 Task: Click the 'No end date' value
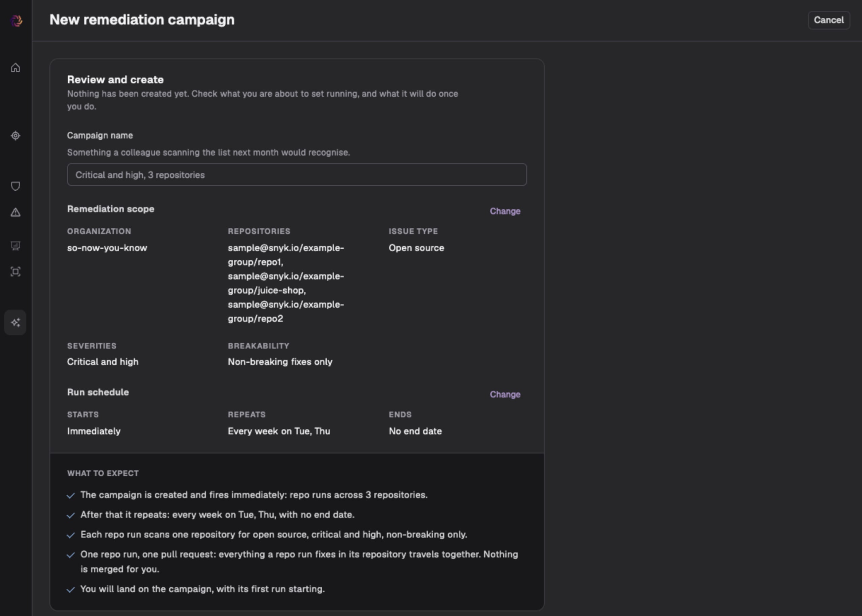pos(415,431)
